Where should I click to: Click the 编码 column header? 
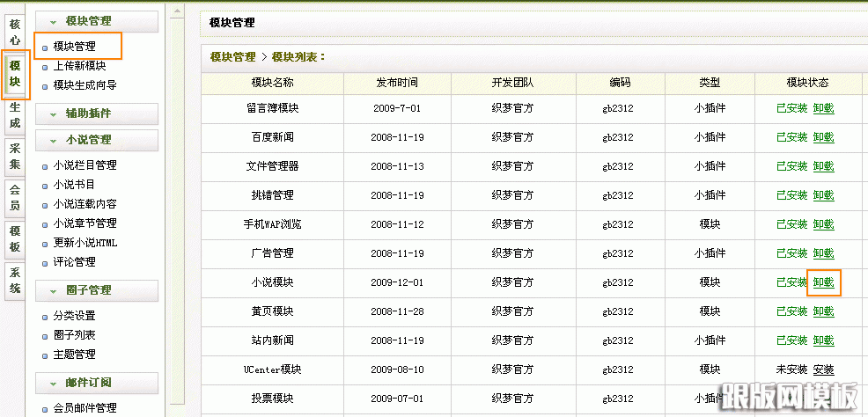(620, 83)
